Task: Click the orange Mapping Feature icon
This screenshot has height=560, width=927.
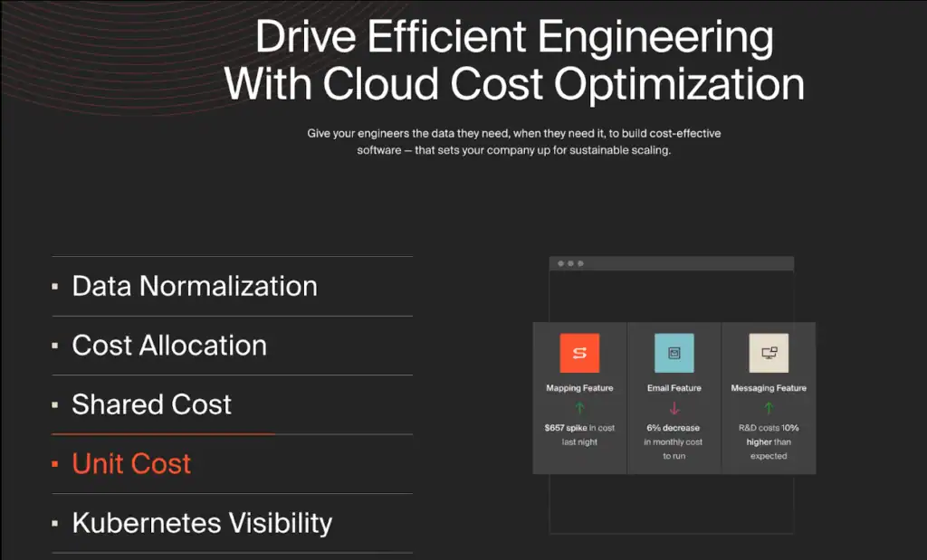Action: pos(579,353)
